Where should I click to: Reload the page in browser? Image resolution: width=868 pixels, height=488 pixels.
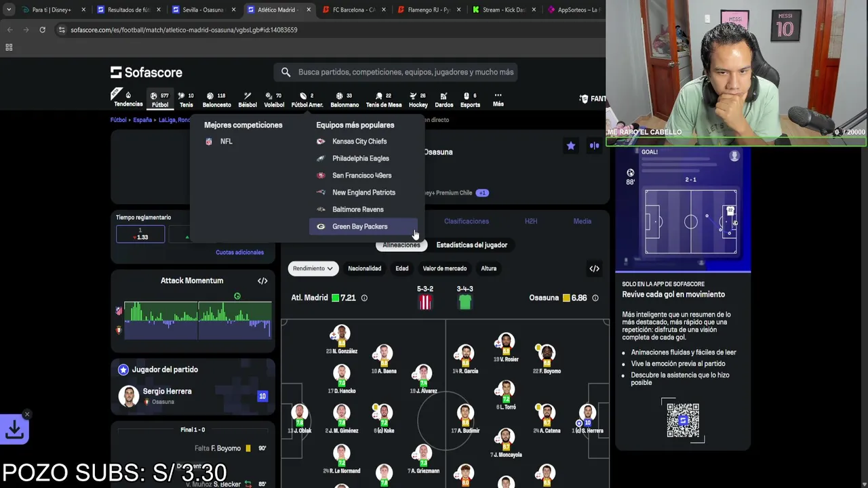(x=42, y=30)
